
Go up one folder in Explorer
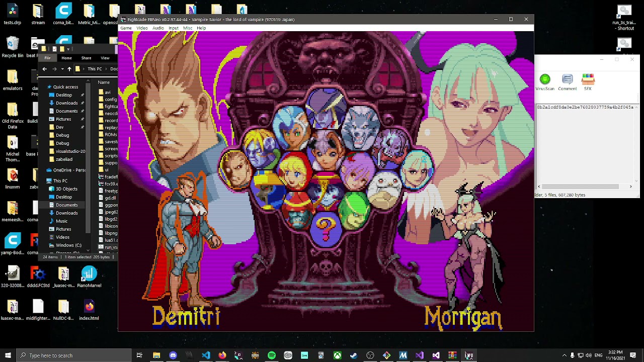pos(69,69)
